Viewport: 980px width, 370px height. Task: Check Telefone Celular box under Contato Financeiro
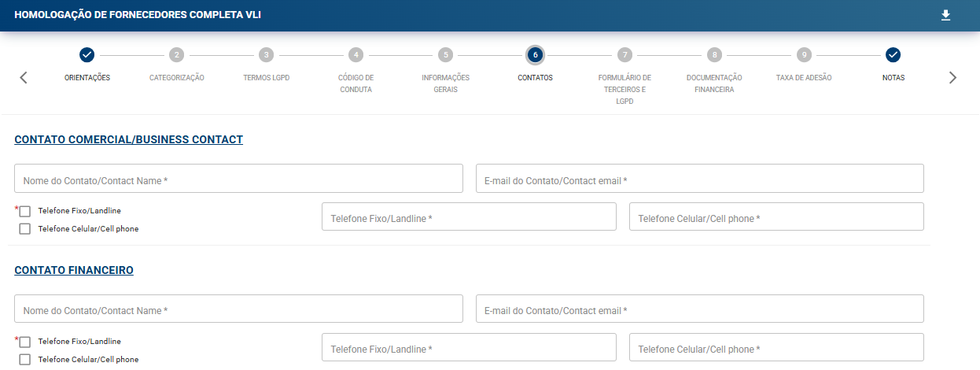pyautogui.click(x=25, y=360)
